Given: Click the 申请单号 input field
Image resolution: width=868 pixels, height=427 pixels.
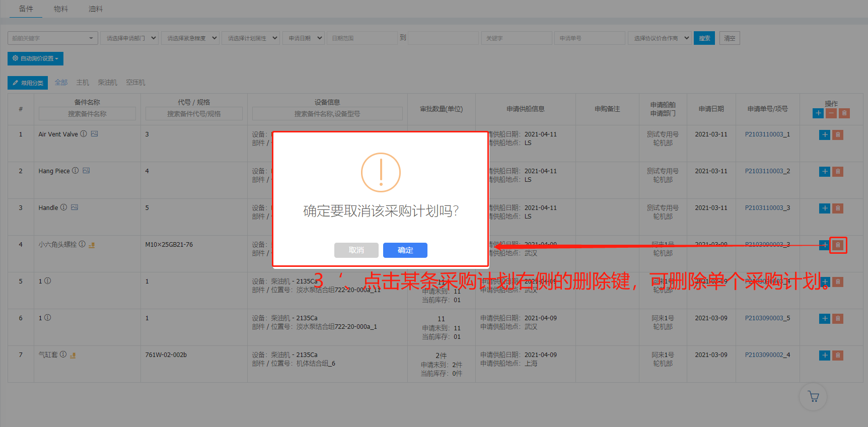Looking at the screenshot, I should [x=590, y=38].
